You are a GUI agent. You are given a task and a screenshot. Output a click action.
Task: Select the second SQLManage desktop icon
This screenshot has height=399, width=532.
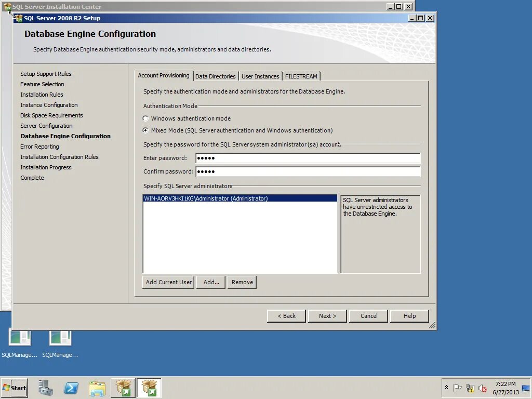pyautogui.click(x=60, y=343)
